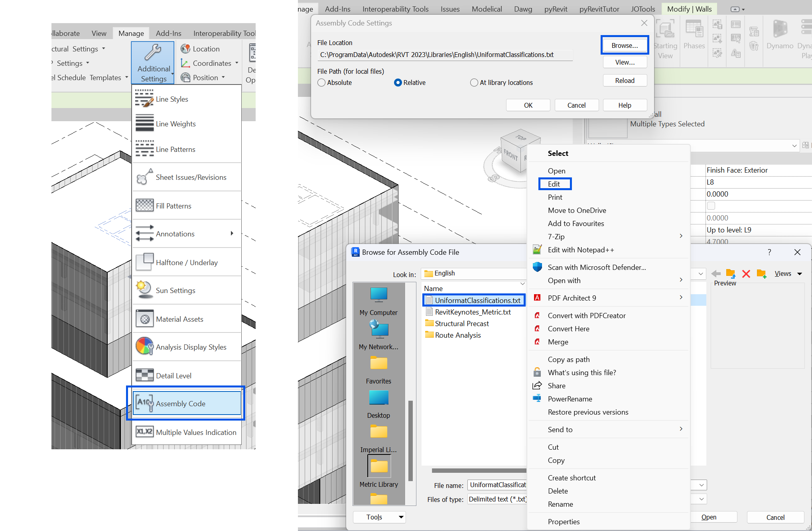Open Sheet Issues/Revisions icon
This screenshot has height=531, width=812.
(144, 177)
